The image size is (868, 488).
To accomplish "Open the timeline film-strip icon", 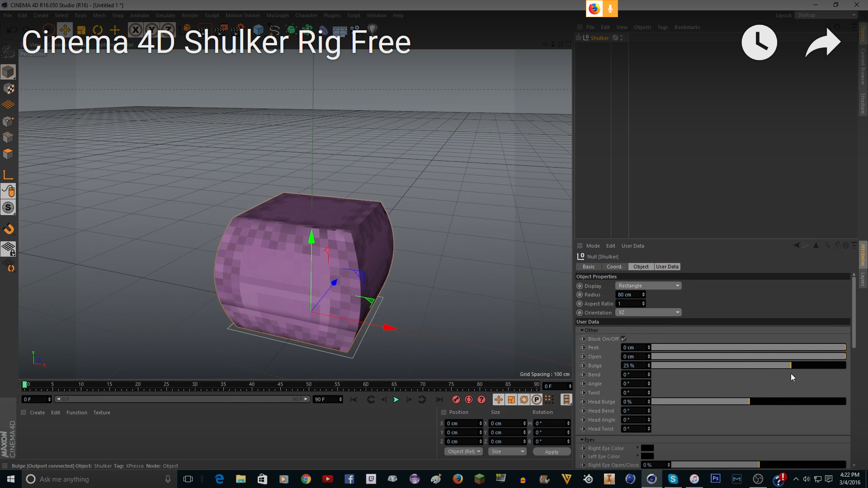I will click(x=566, y=399).
